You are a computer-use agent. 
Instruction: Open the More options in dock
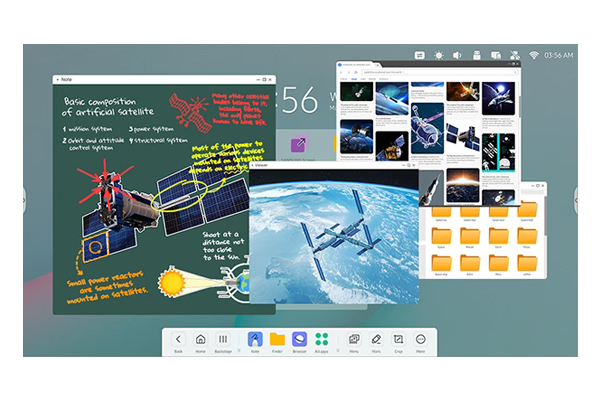[421, 342]
